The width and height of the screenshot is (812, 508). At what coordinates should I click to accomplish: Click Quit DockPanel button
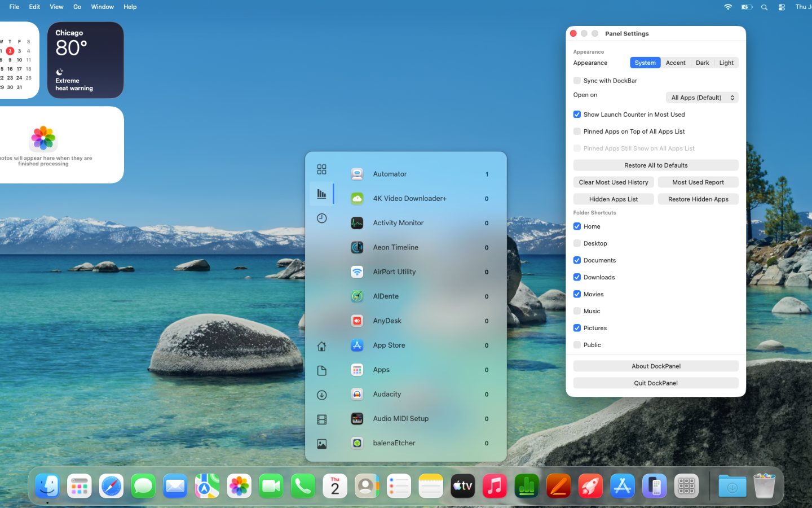click(x=656, y=383)
